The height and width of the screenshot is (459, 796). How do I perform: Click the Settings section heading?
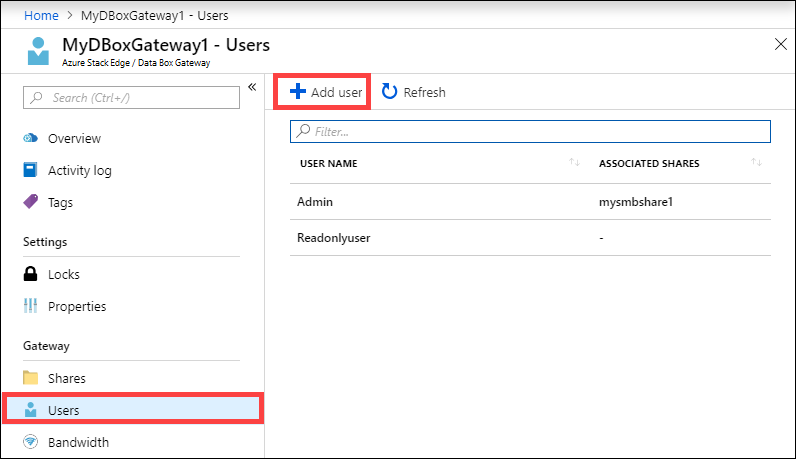coord(45,242)
